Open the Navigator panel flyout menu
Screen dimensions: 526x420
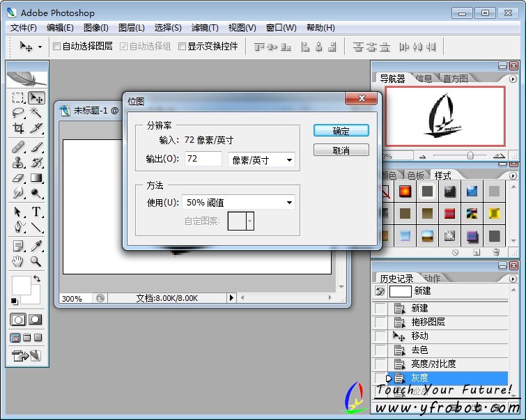point(513,79)
